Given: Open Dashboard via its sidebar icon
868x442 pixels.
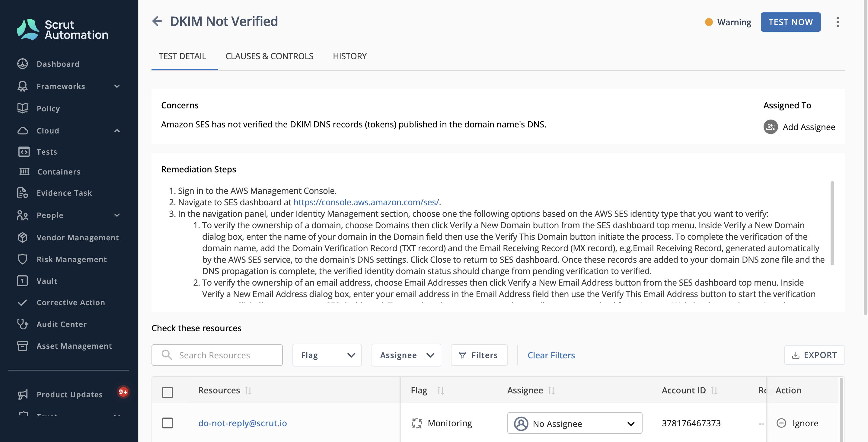Looking at the screenshot, I should coord(23,64).
